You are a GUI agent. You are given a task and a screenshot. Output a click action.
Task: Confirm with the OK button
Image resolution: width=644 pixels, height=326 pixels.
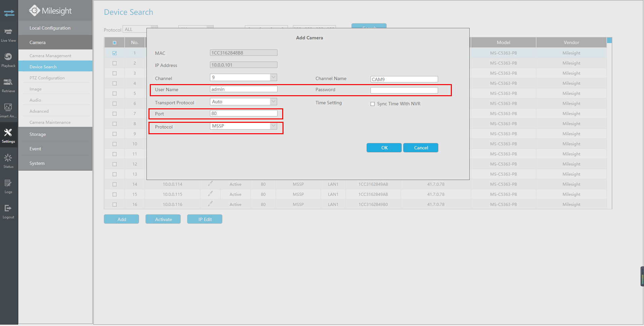[384, 148]
